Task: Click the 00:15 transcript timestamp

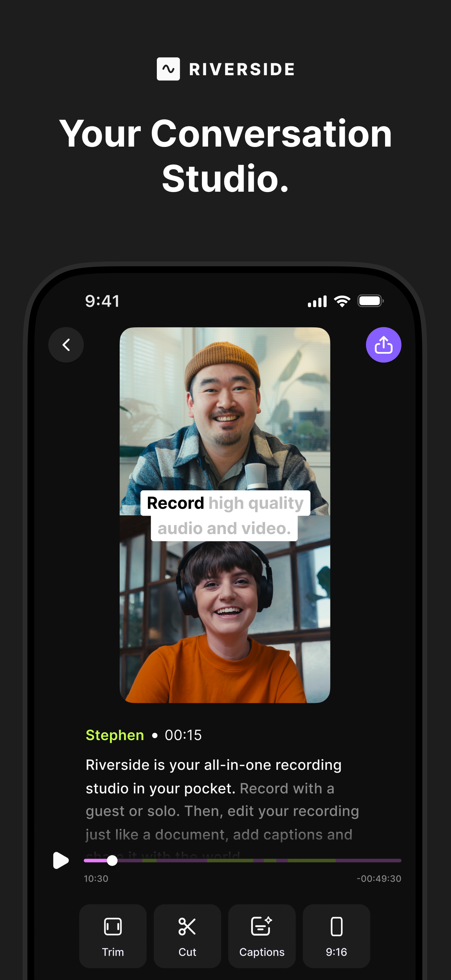Action: click(183, 735)
